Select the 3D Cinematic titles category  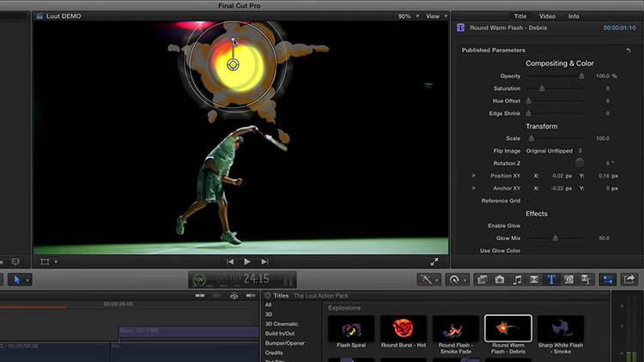282,324
